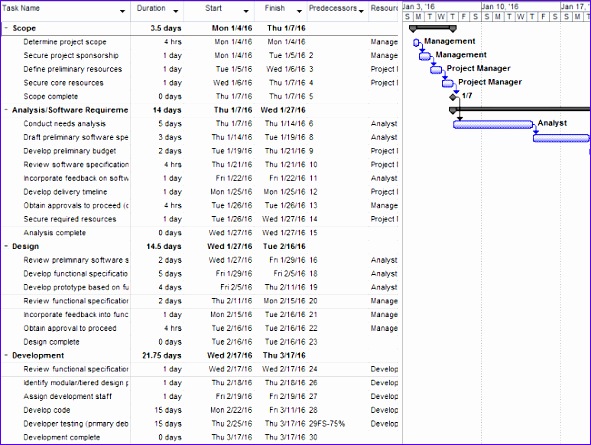Click the Finish date 'Tue 2/16/16' of Design
The width and height of the screenshot is (591, 445).
tap(284, 246)
